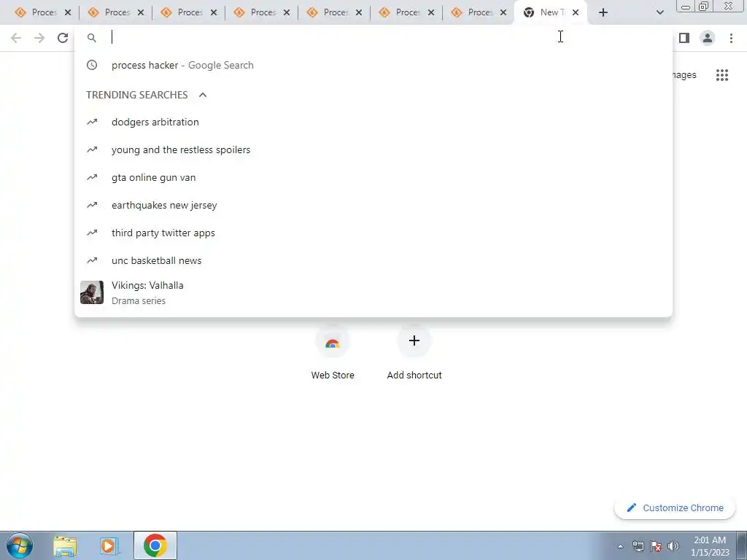Close the New Tab tab
The height and width of the screenshot is (560, 747).
pyautogui.click(x=576, y=12)
